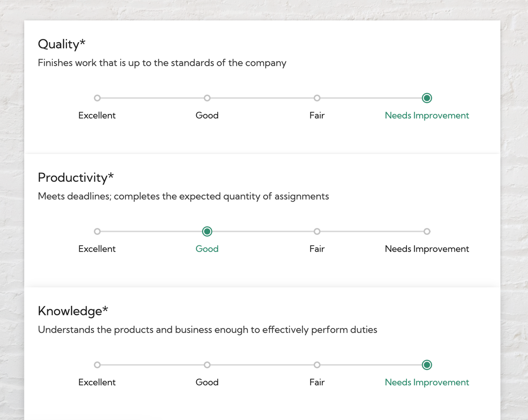Click the Fair label under Quality

click(317, 115)
